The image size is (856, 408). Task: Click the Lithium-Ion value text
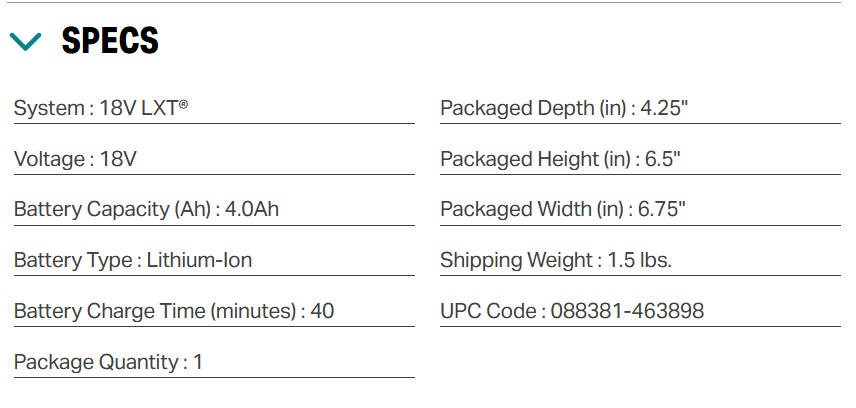pos(199,260)
